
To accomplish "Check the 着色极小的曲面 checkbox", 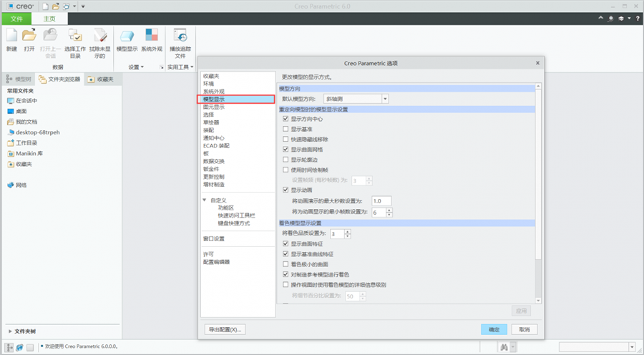I will coord(286,264).
